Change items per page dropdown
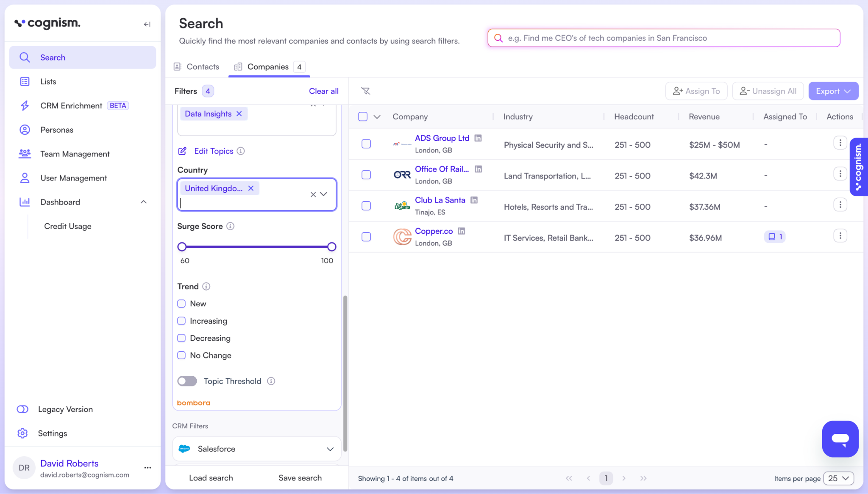 tap(838, 478)
